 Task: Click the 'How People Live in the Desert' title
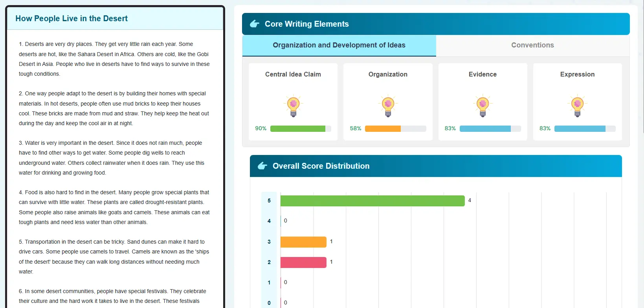(x=72, y=18)
